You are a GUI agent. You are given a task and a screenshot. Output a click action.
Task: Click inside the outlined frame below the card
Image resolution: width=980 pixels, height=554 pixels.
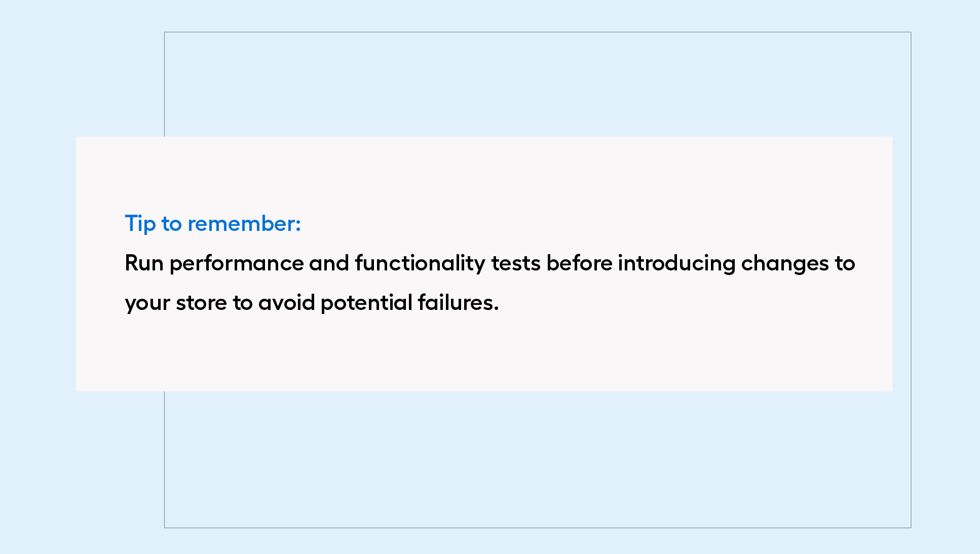[x=537, y=459]
